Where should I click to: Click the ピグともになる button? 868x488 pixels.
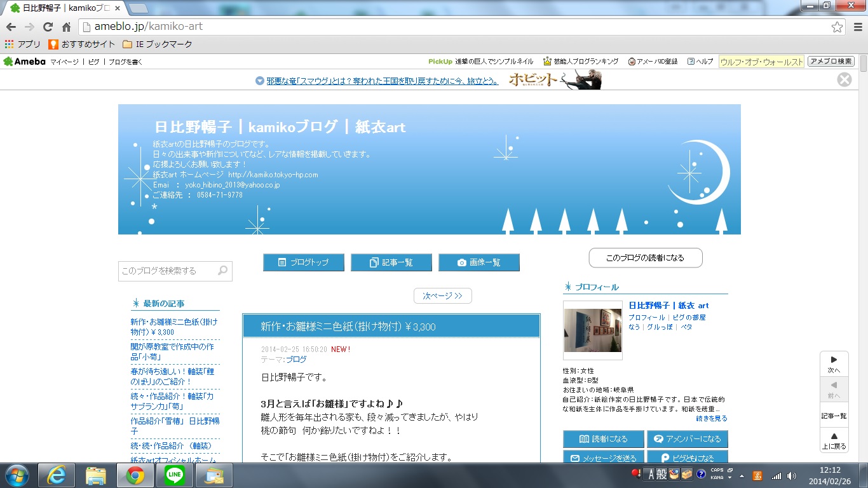[688, 457]
